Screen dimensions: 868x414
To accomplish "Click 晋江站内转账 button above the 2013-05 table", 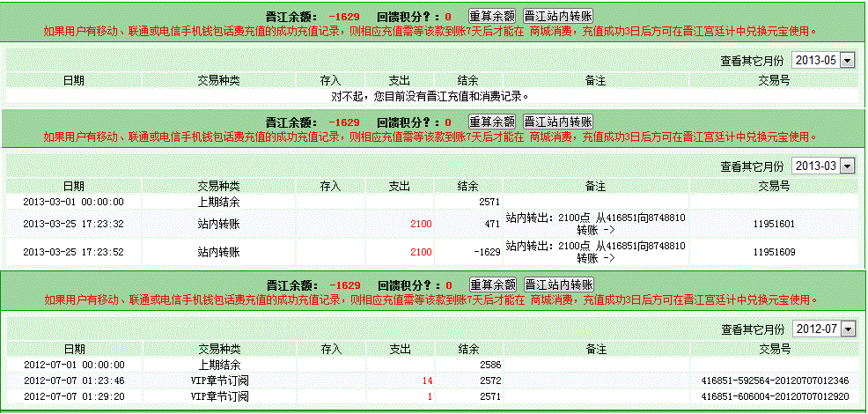I will click(x=558, y=15).
